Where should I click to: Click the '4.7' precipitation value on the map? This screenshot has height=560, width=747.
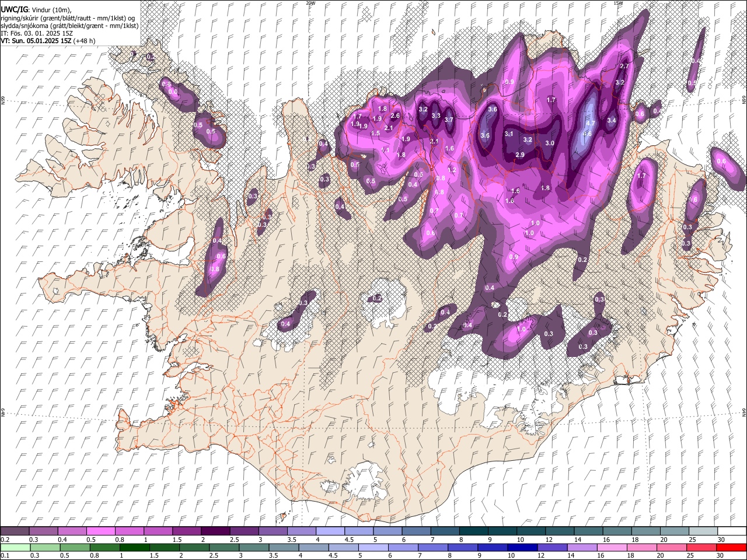click(x=590, y=124)
